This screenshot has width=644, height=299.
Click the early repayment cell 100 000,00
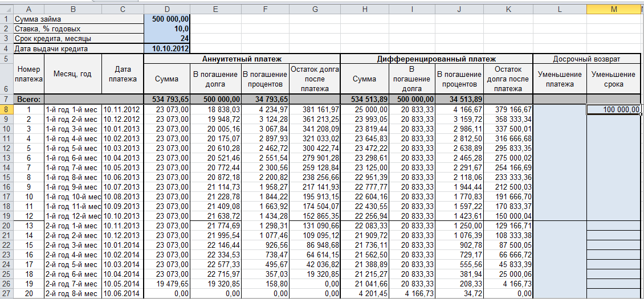614,109
